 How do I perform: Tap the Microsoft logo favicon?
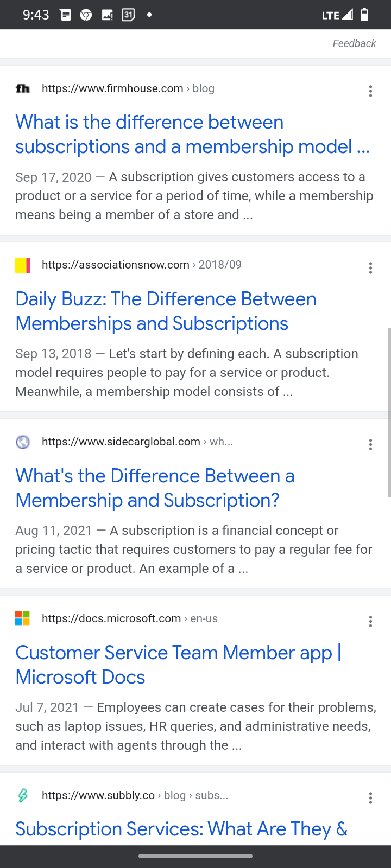coord(23,618)
